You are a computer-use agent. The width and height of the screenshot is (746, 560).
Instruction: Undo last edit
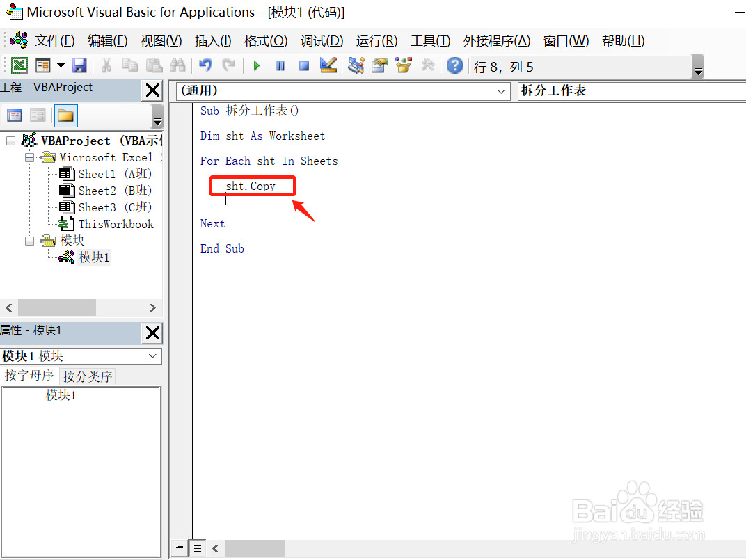tap(205, 65)
